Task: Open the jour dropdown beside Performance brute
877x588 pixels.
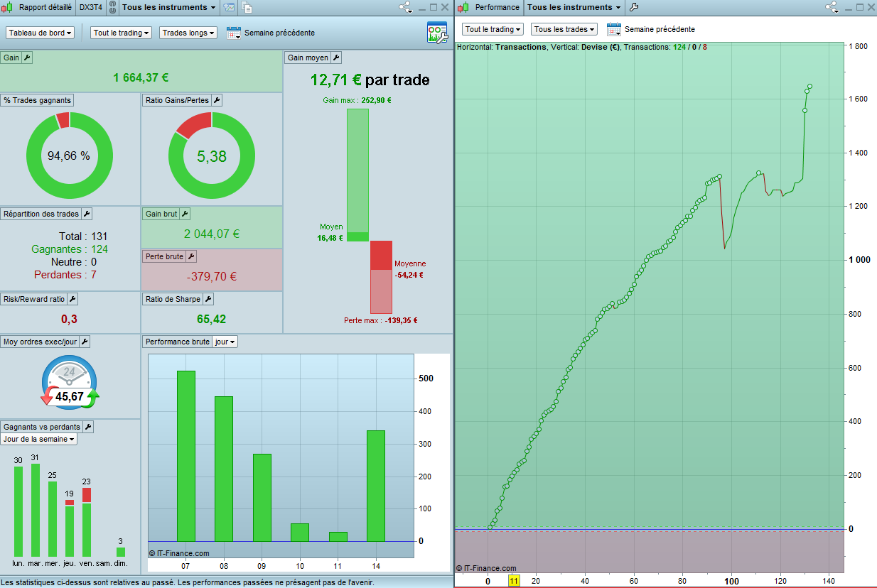Action: click(225, 342)
